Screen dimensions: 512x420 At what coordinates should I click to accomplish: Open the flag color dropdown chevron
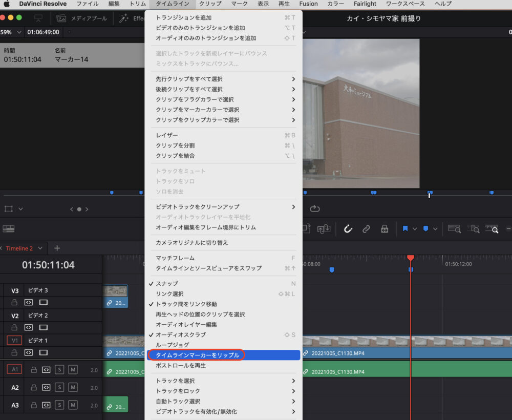tap(415, 229)
